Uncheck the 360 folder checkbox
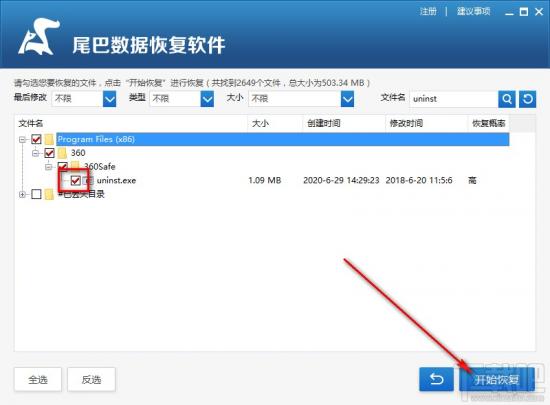This screenshot has width=550, height=405. [x=49, y=153]
